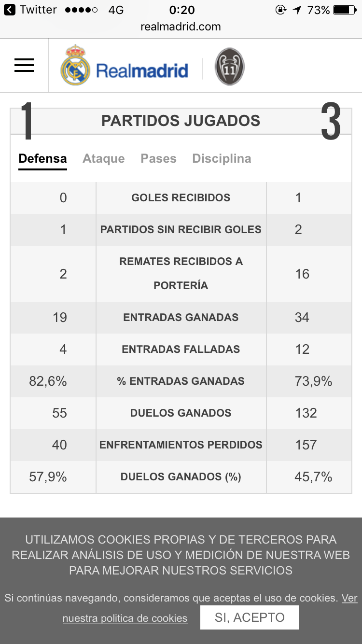
Task: Tap the realmadrid.com address bar
Action: (x=181, y=27)
